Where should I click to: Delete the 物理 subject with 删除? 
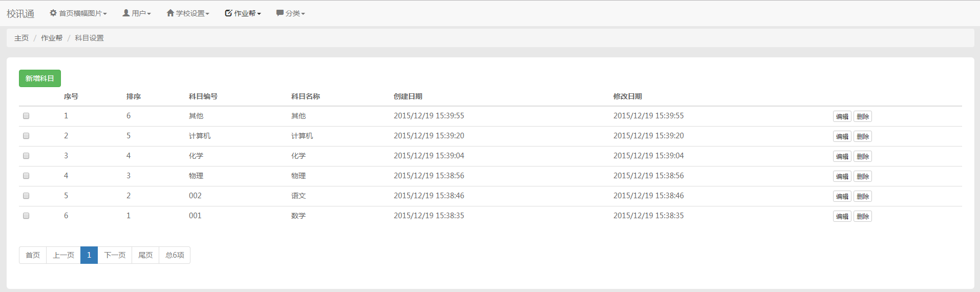click(x=862, y=176)
